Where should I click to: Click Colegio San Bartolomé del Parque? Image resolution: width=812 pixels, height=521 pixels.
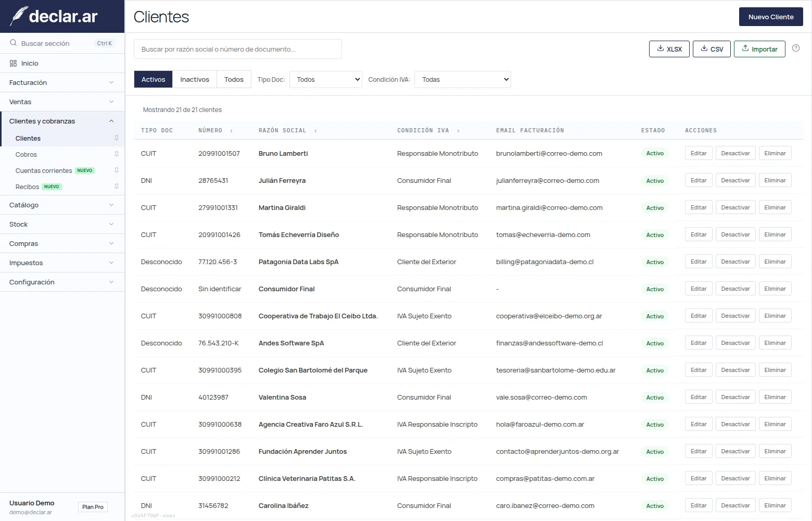[x=313, y=370]
